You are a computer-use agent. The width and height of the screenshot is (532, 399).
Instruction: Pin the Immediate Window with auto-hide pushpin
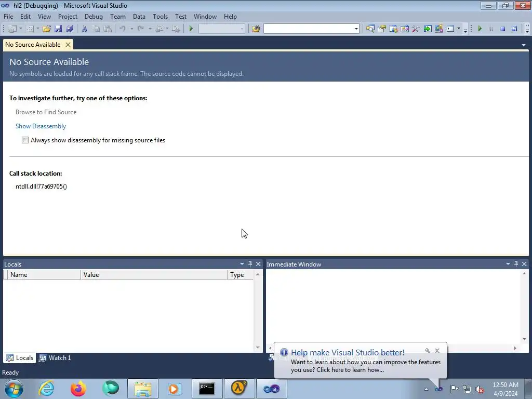(516, 264)
